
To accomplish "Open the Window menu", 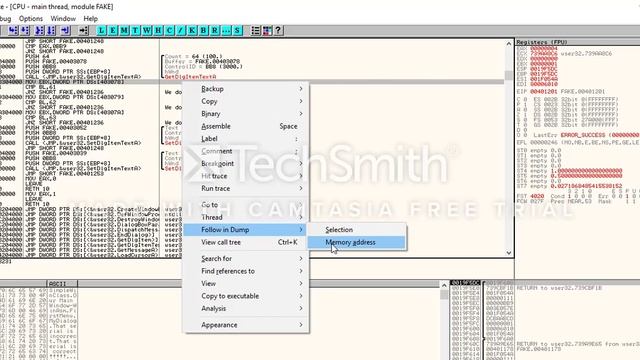I will 63,18.
